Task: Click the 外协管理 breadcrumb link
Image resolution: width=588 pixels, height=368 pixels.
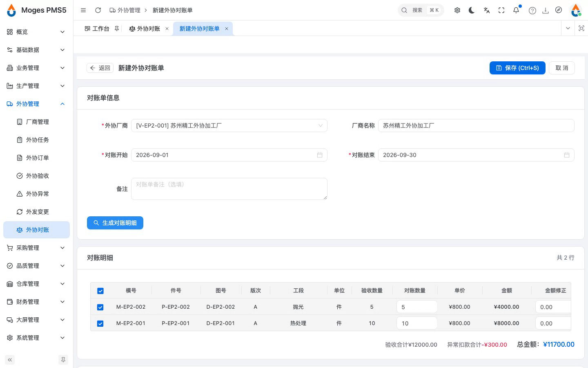Action: (125, 10)
